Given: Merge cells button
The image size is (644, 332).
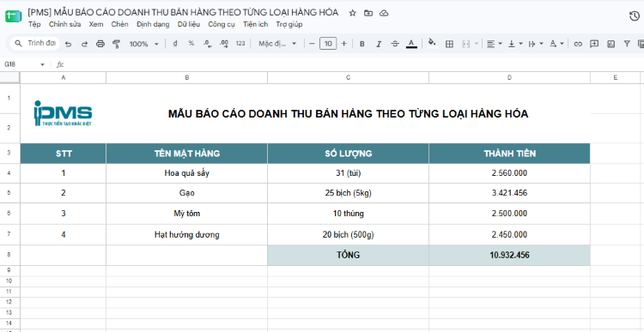Looking at the screenshot, I should tap(465, 44).
